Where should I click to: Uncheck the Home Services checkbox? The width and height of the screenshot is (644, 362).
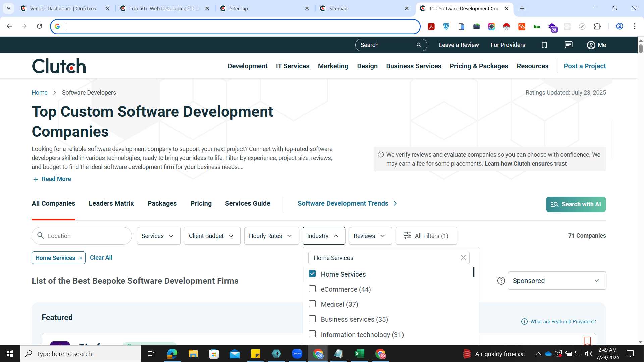tap(312, 274)
